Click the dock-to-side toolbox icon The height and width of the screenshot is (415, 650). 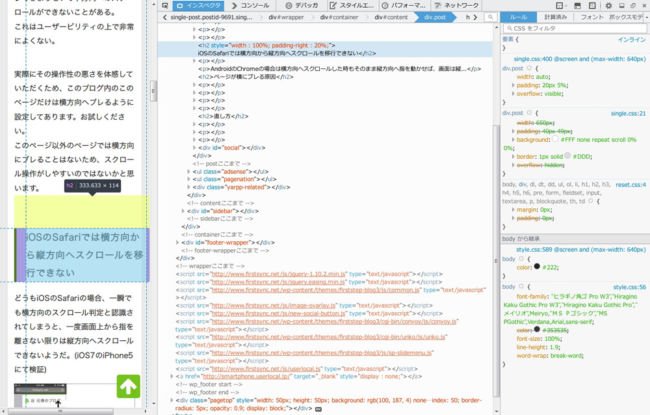[x=621, y=5]
